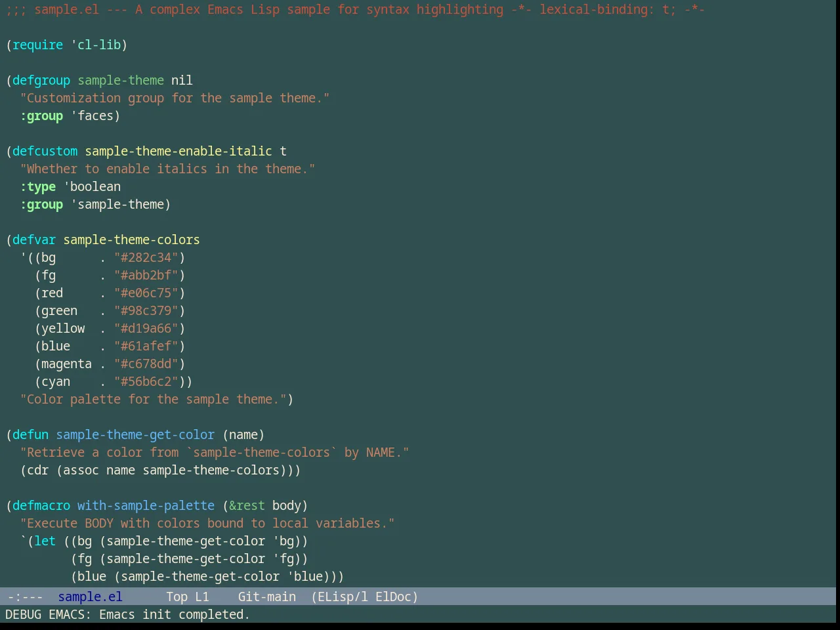Screen dimensions: 840x630
Task: Click the :type keyword
Action: (38, 186)
